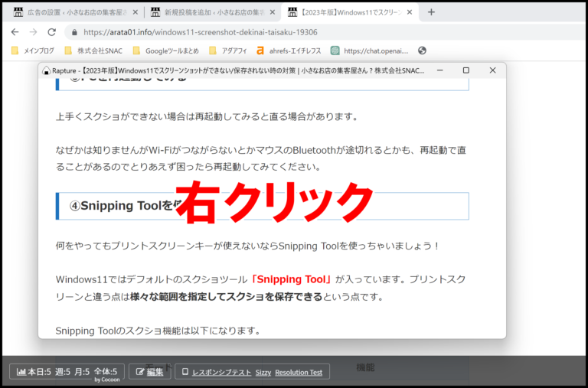The image size is (588, 388).
Task: Select the 【2023年版】Windows11 browser tab
Action: (349, 12)
